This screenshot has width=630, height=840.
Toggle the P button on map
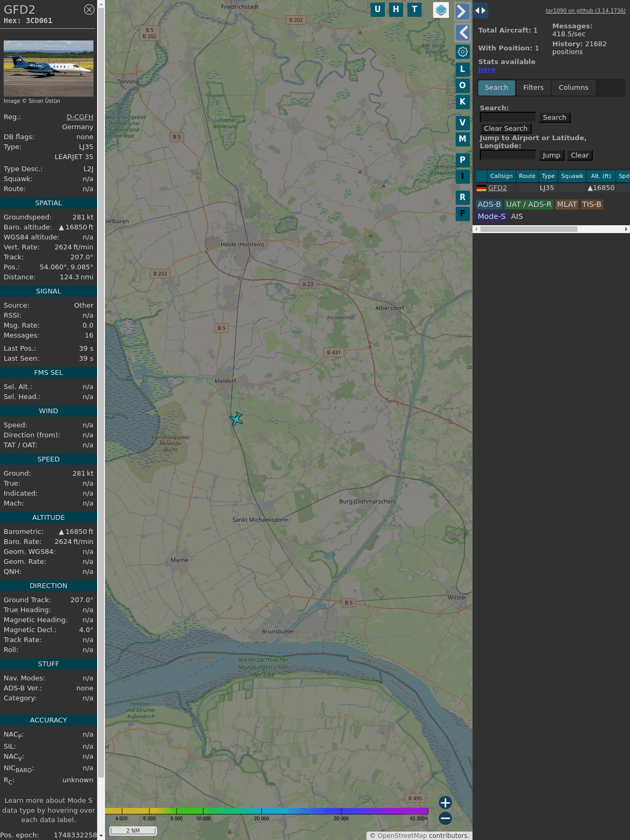(x=463, y=160)
